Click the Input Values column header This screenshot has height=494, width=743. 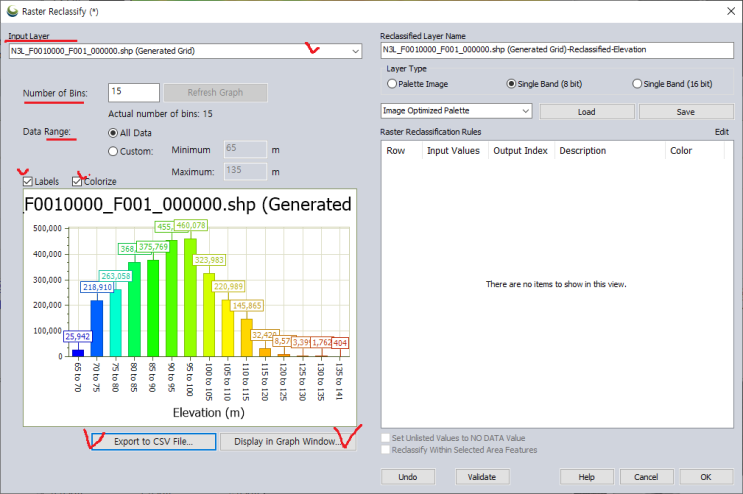click(453, 151)
